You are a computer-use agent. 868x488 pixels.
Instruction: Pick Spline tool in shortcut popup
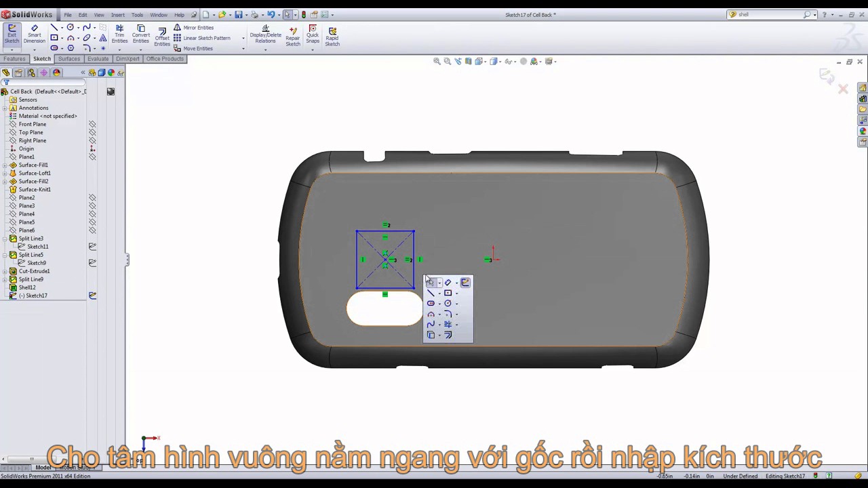click(431, 325)
